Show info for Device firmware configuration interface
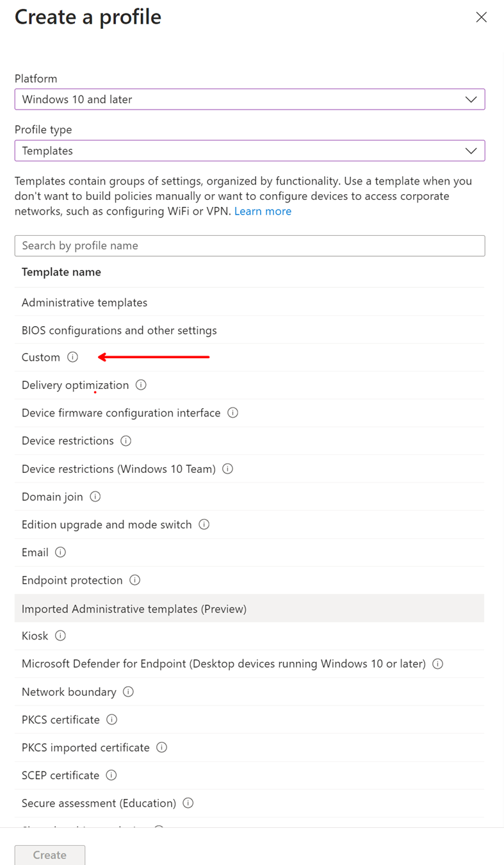 coord(233,413)
